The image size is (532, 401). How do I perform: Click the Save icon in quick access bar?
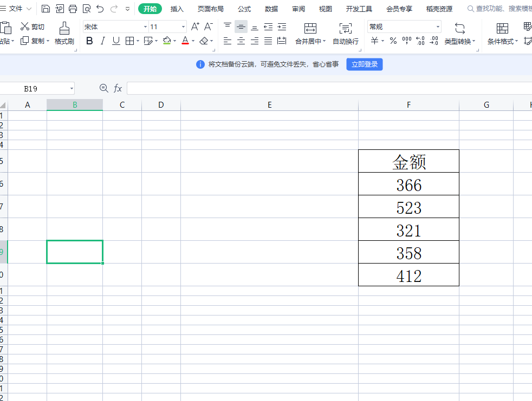[46, 9]
